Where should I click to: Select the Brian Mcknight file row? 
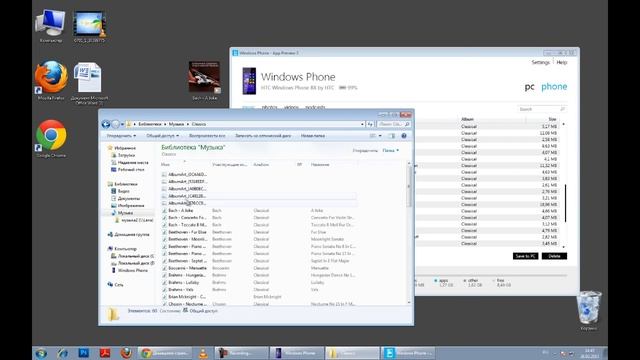(260, 297)
